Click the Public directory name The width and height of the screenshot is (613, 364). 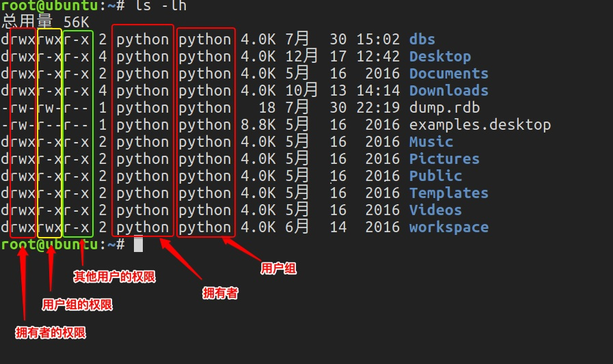pos(435,176)
